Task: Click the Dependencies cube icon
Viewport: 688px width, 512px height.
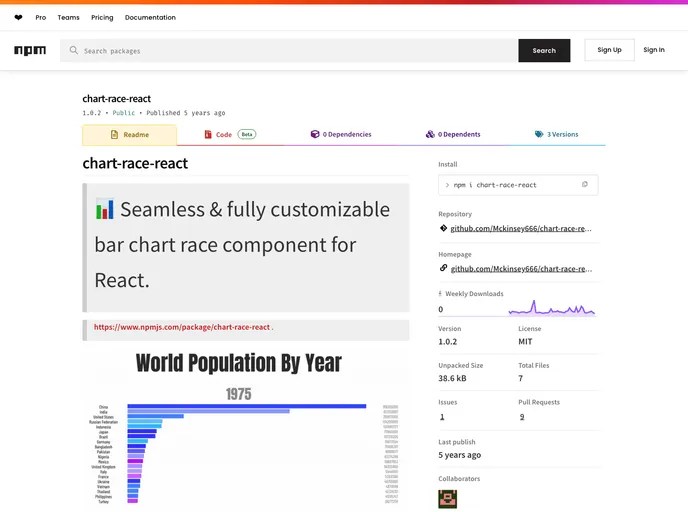Action: click(315, 134)
